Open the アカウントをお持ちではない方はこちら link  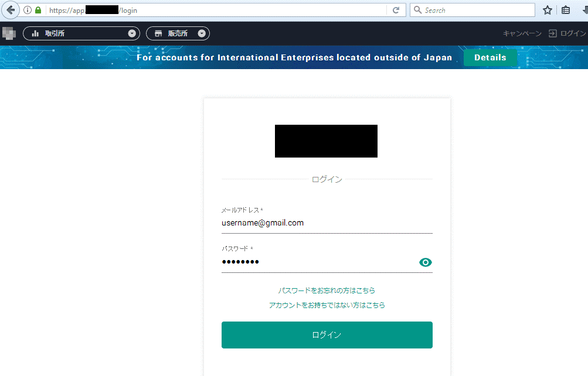click(x=327, y=305)
